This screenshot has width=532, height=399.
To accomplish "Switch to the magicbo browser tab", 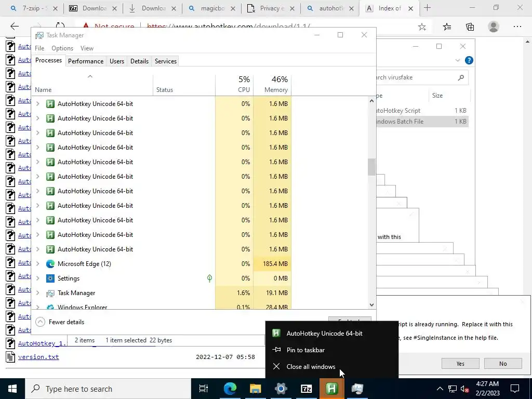I will point(212,8).
